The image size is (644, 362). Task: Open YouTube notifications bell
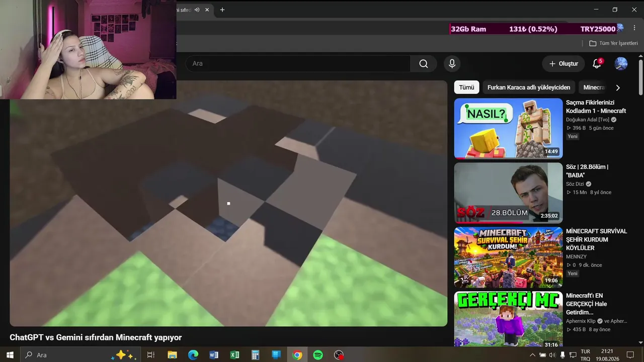pos(597,64)
